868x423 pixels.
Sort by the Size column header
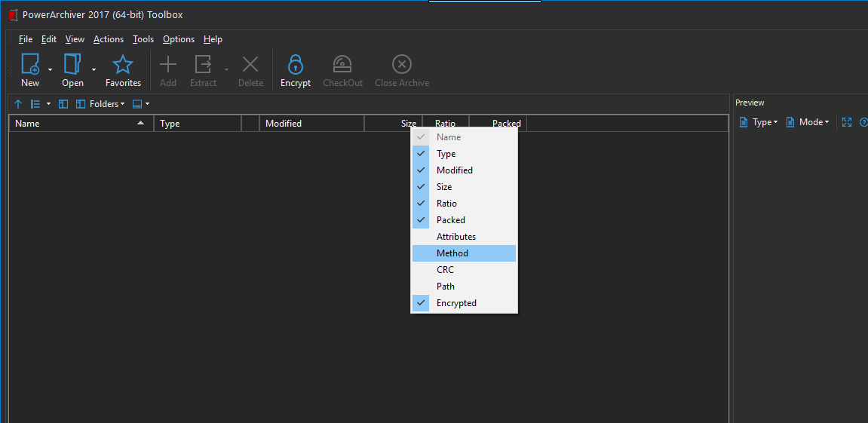coord(393,124)
